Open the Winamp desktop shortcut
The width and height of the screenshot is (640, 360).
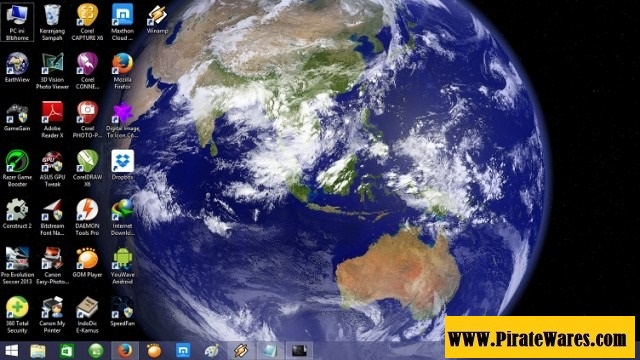point(157,19)
